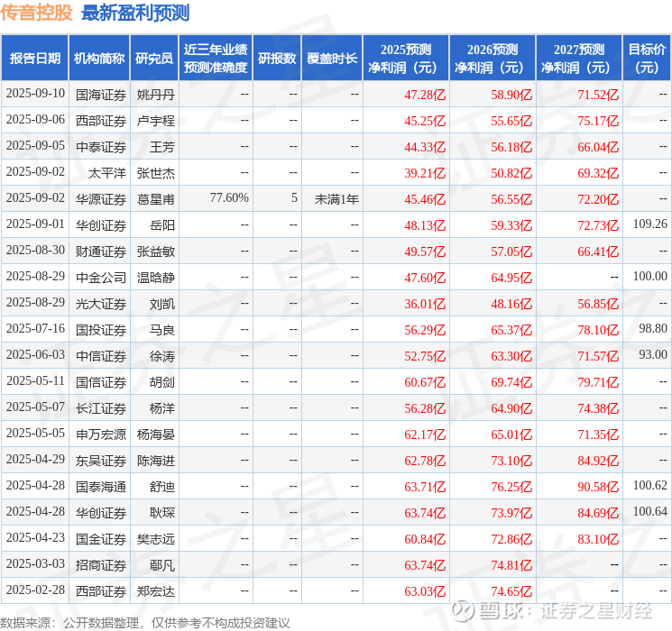
Task: Select 申万宏源 institution cell
Action: [x=101, y=434]
